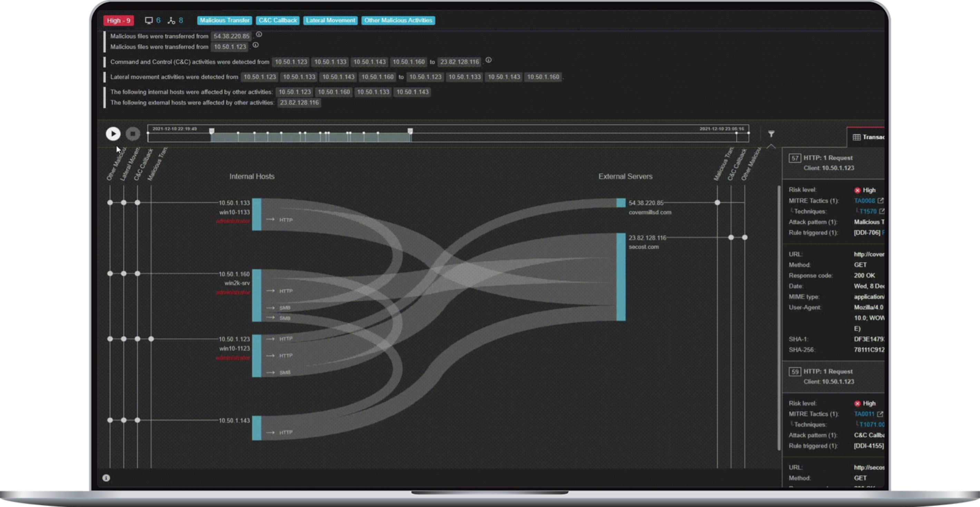Screen dimensions: 980x507
Task: Click the High-9 severity badge indicator
Action: (118, 20)
